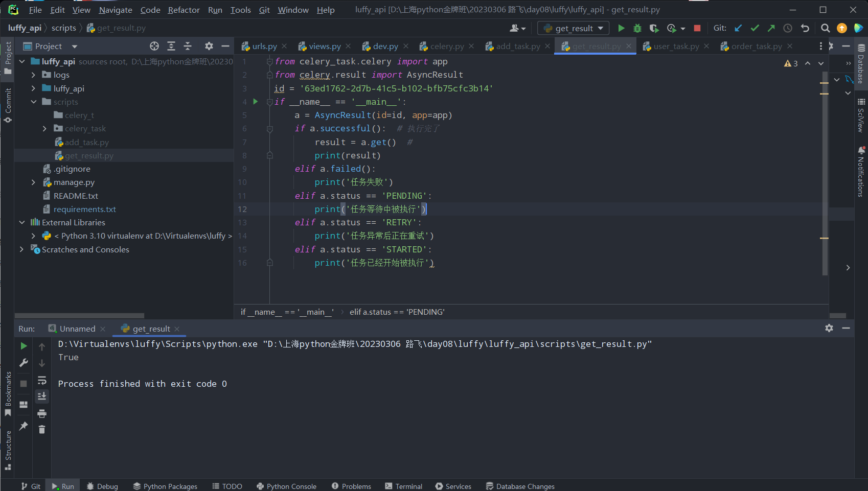Open the Problems tool window
The height and width of the screenshot is (491, 868).
pos(351,486)
